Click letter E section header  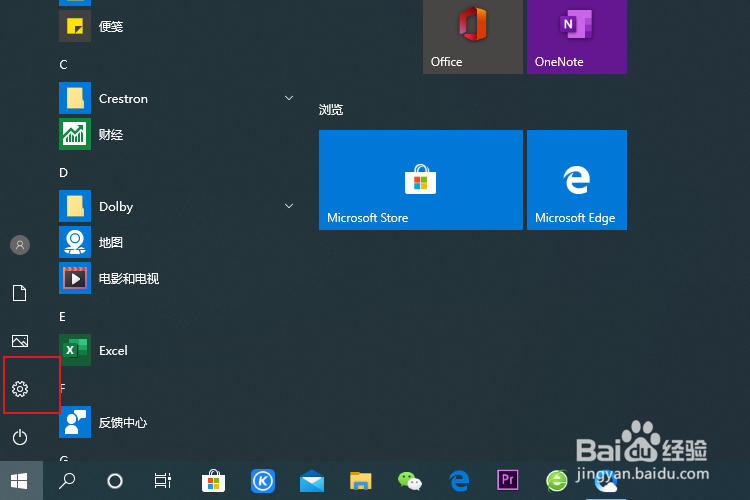click(62, 316)
